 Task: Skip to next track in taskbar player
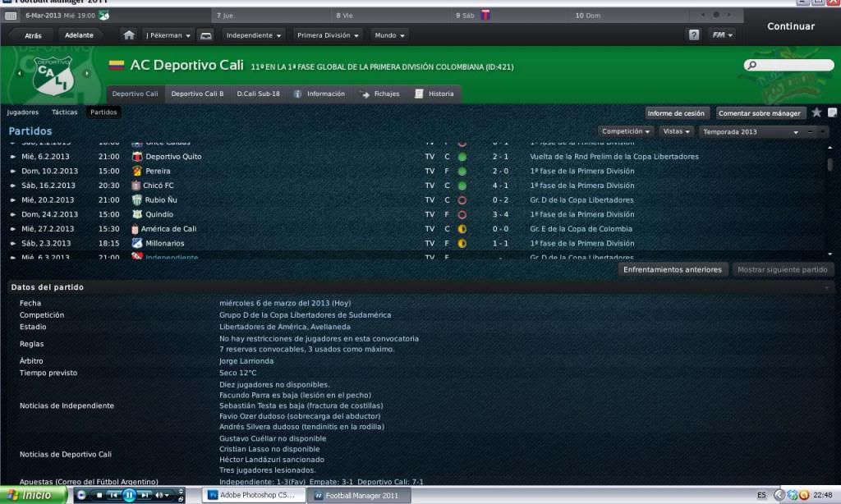pyautogui.click(x=145, y=496)
